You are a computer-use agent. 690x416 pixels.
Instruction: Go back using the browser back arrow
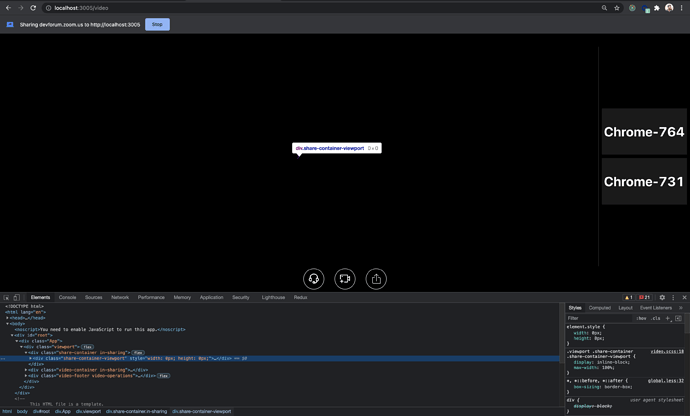pyautogui.click(x=8, y=8)
